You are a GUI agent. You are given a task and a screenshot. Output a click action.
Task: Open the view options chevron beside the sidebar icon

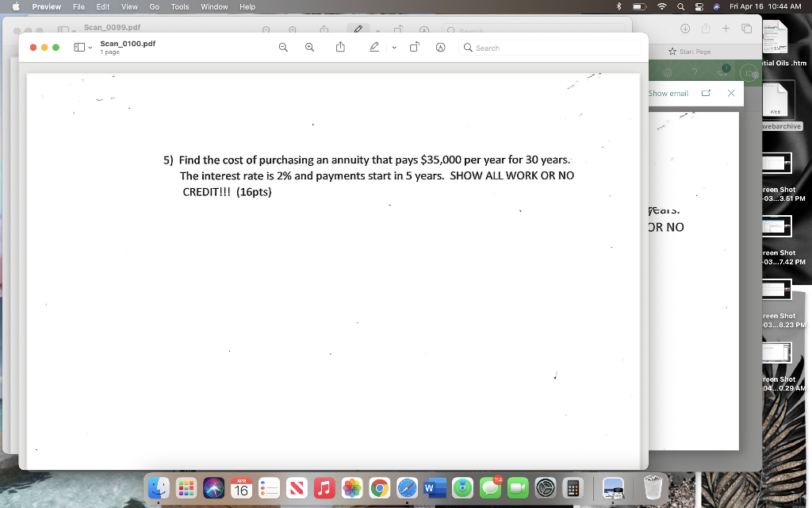(89, 46)
